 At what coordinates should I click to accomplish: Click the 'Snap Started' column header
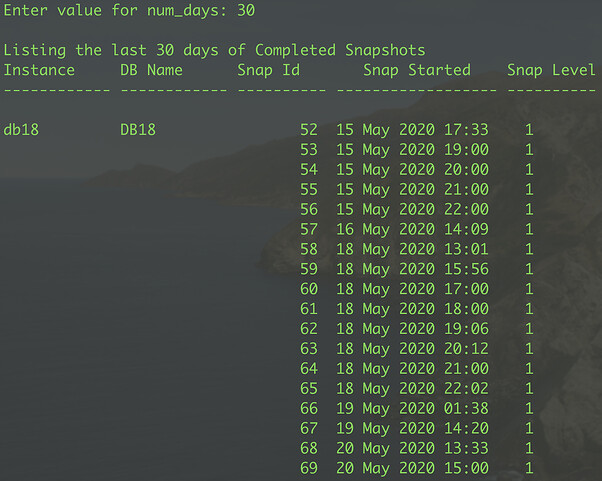(x=417, y=70)
